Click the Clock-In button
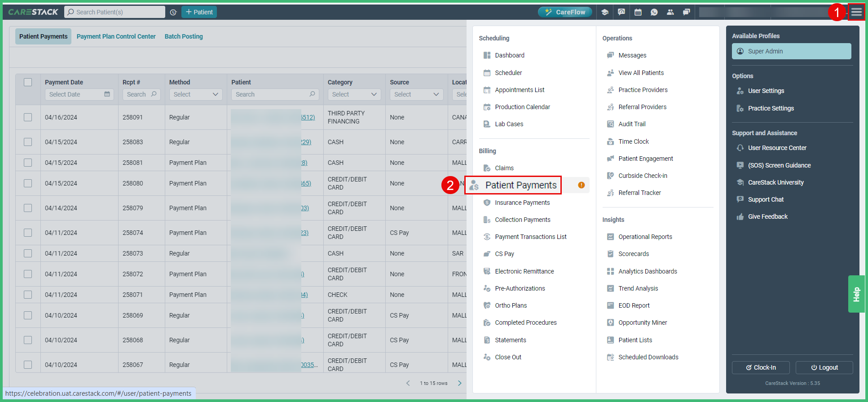This screenshot has width=868, height=402. [x=761, y=367]
